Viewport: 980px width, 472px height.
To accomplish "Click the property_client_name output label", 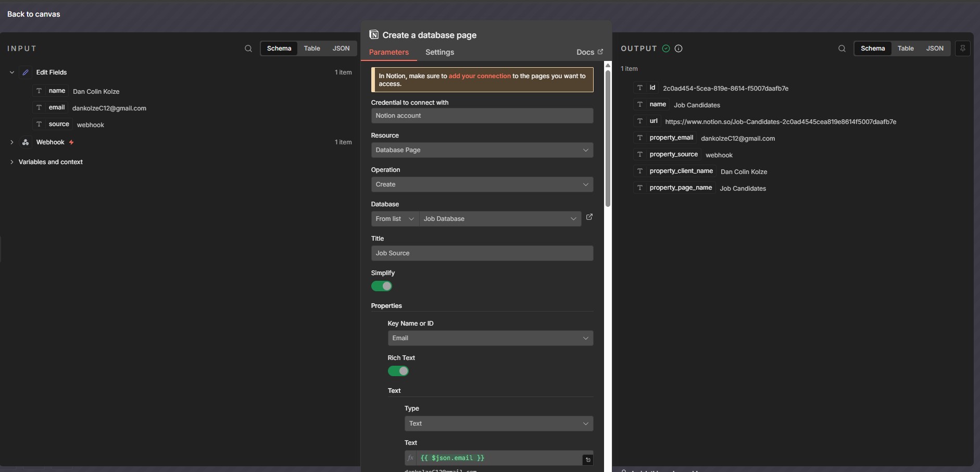I will (681, 171).
